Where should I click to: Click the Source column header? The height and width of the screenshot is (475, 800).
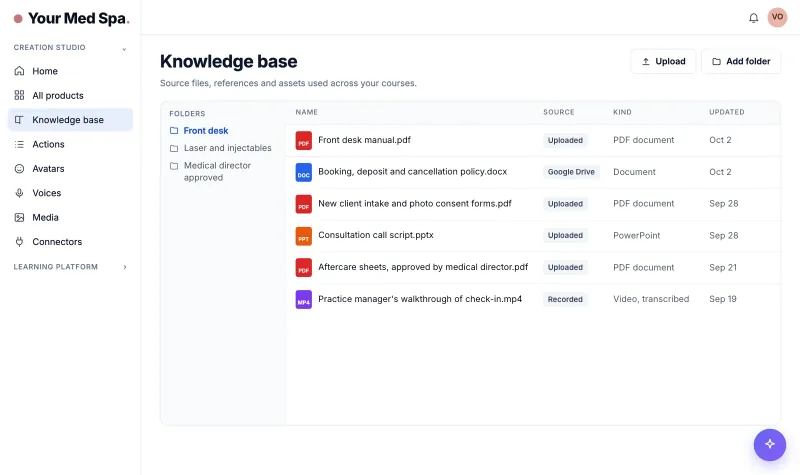coord(559,112)
